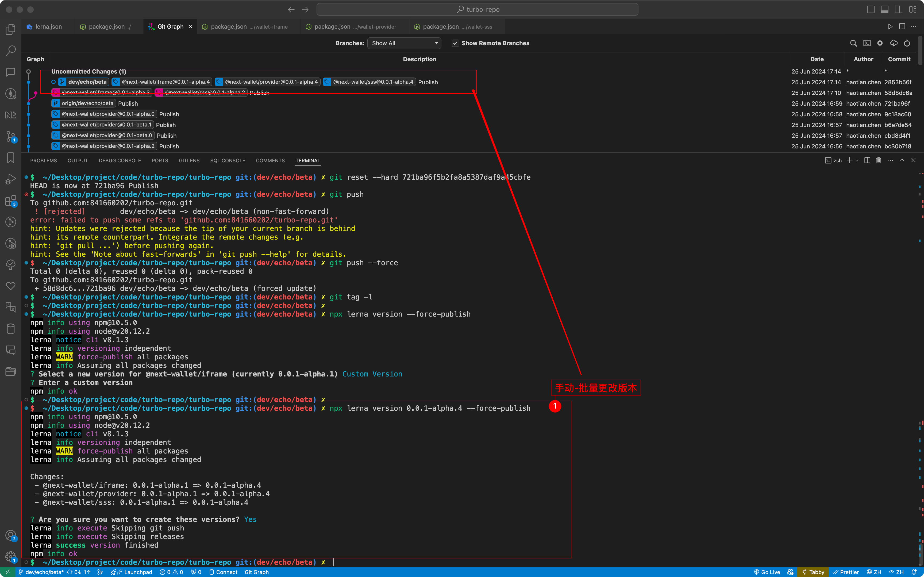Open the Source Control view with badge
Screen dimensions: 924x577
(x=11, y=136)
